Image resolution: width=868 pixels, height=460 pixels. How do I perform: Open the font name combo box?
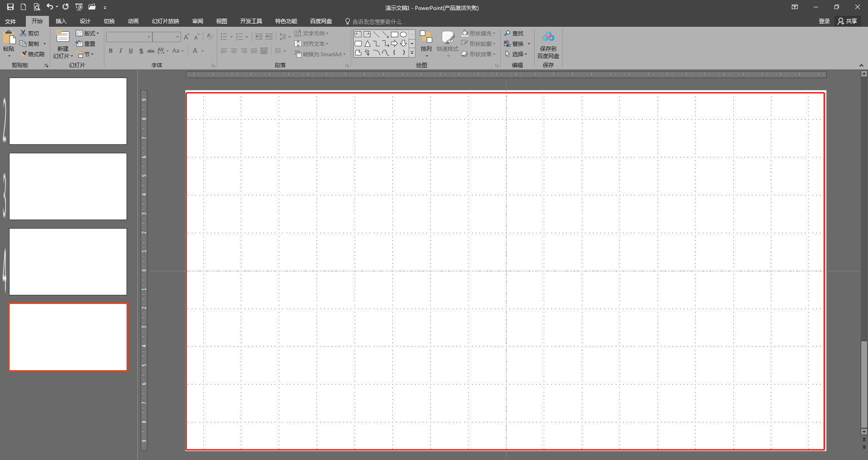129,37
